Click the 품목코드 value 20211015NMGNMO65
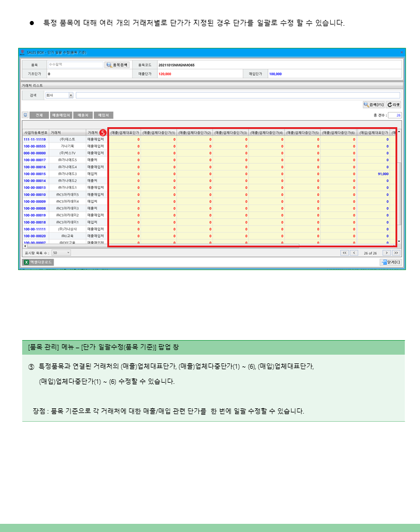420x532 pixels. (176, 65)
